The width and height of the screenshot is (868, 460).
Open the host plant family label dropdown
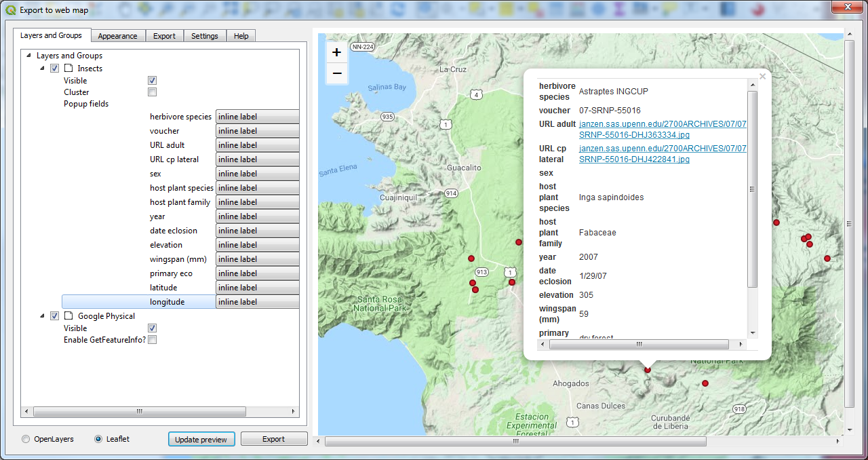[257, 202]
